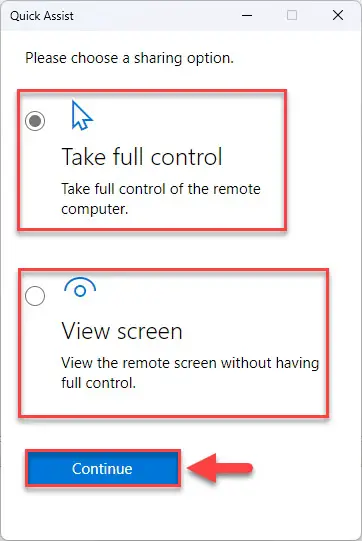Select the View screen radio button
362x541 pixels.
[35, 296]
